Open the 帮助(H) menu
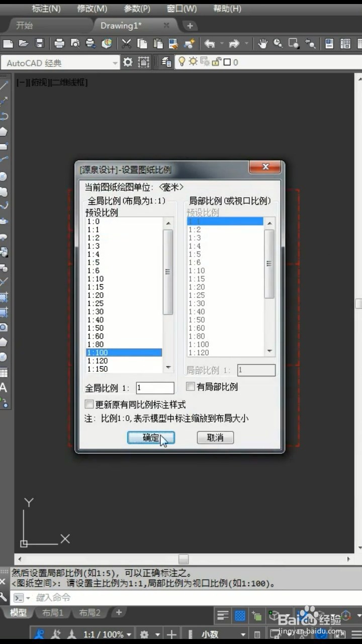Image resolution: width=362 pixels, height=644 pixels. coord(227,9)
